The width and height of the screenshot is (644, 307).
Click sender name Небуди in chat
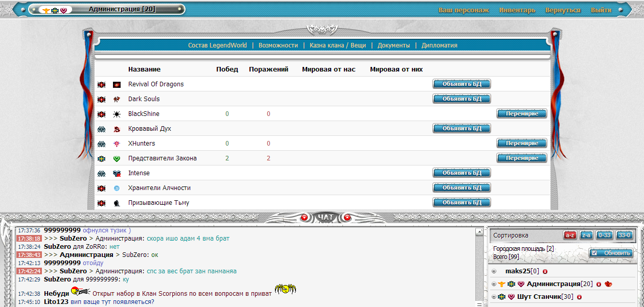tap(56, 294)
